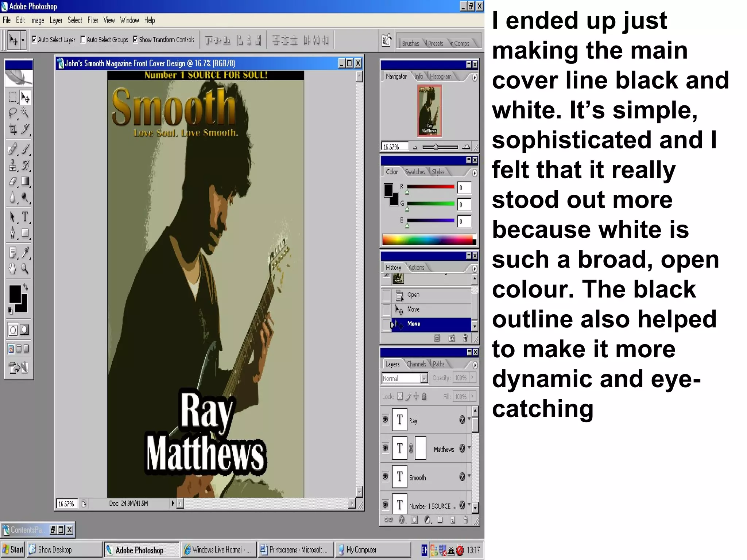The image size is (747, 560).
Task: Open Color panel flyout menu
Action: [x=474, y=173]
